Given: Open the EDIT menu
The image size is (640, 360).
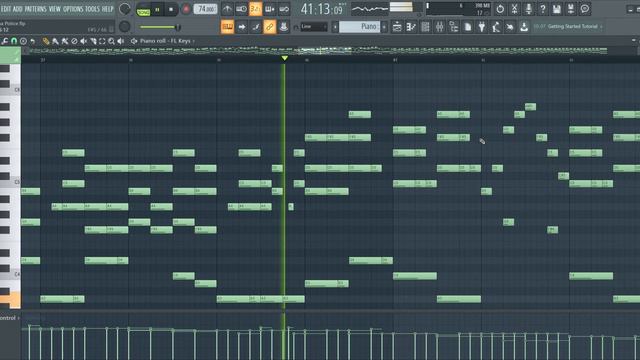Looking at the screenshot, I should click(6, 9).
